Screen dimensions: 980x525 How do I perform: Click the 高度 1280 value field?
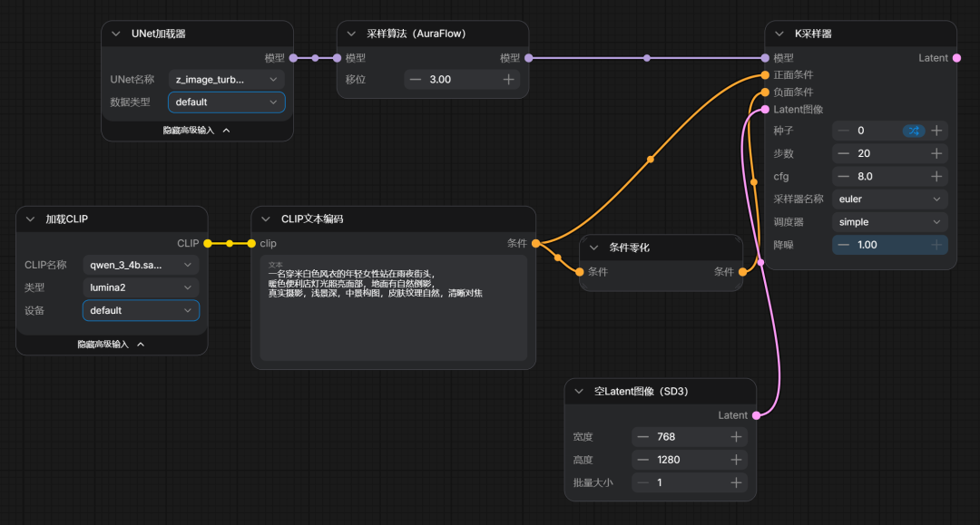click(x=690, y=460)
